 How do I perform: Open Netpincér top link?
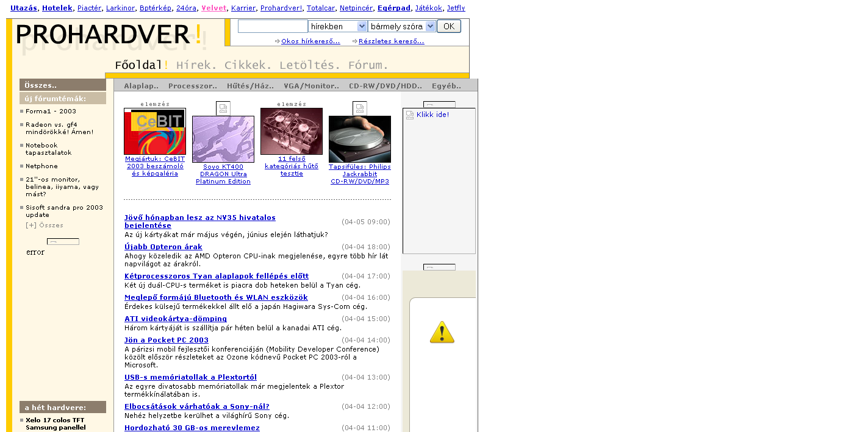tap(356, 8)
